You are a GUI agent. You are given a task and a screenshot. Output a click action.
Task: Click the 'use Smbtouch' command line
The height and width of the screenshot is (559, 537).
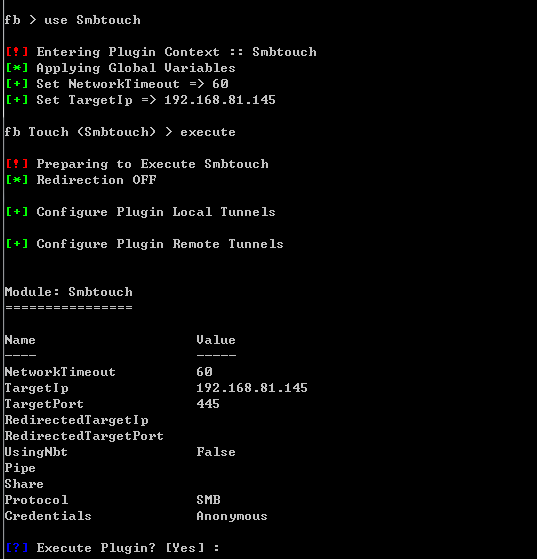pos(73,20)
